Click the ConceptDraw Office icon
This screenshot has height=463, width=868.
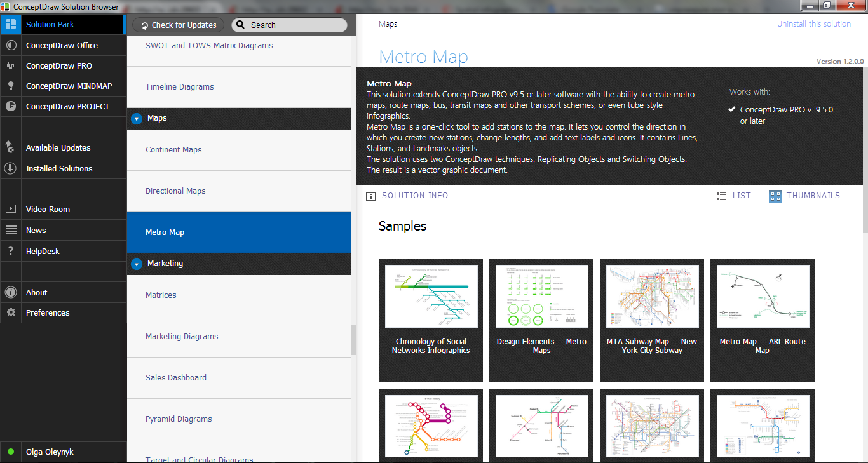(x=10, y=46)
